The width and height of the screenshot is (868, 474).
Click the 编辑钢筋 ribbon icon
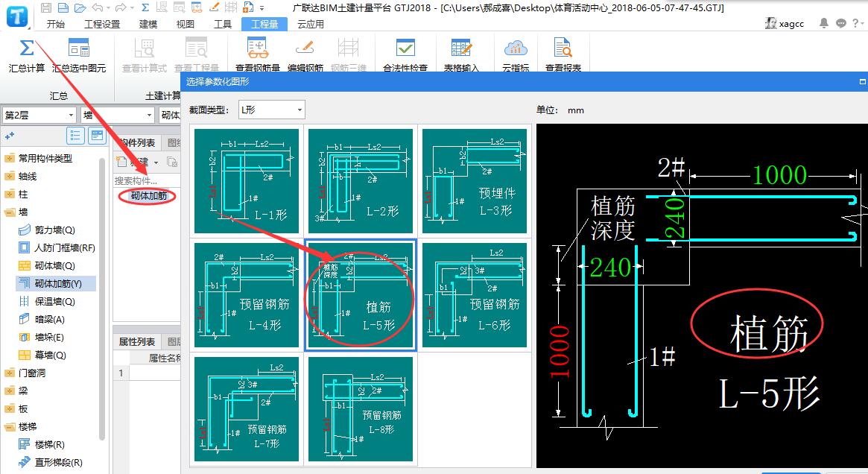coord(305,48)
